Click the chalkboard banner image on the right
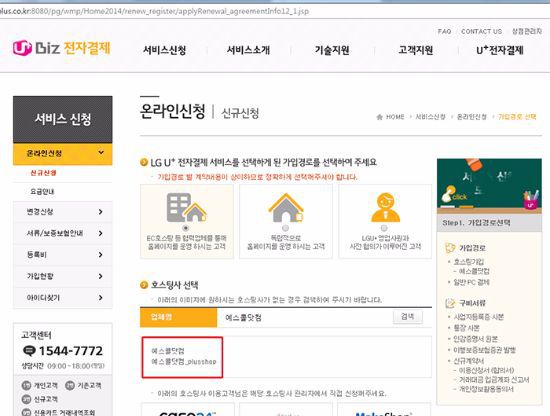Screen dimensions: 550x416 [x=489, y=186]
